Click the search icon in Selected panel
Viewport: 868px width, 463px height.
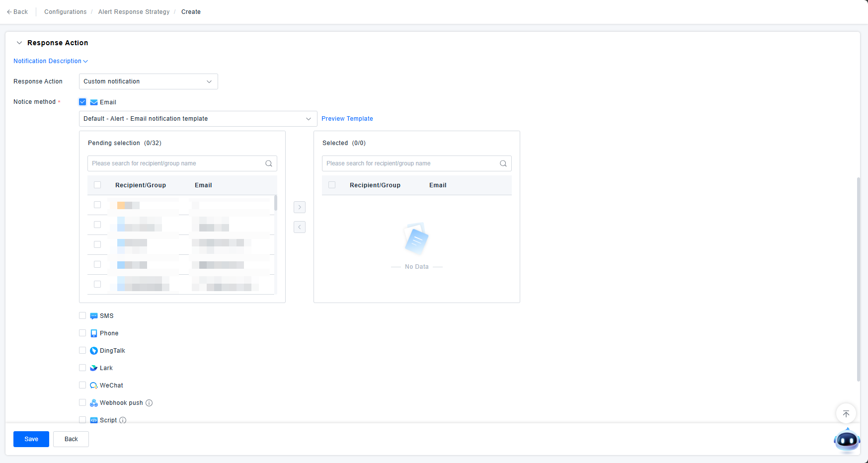[x=503, y=163]
